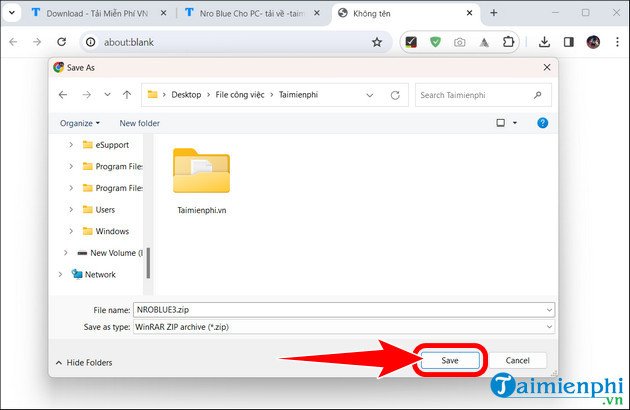The width and height of the screenshot is (630, 410).
Task: Bookmark page with the star icon
Action: [377, 42]
